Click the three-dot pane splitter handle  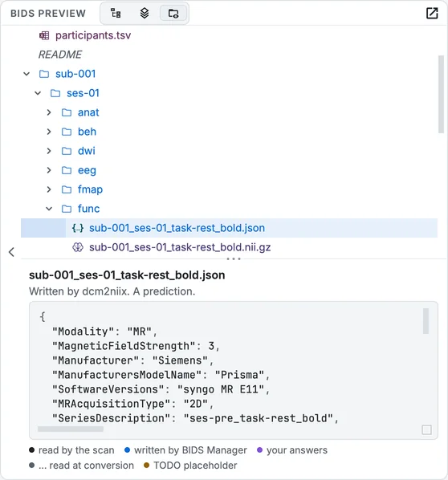tap(234, 259)
